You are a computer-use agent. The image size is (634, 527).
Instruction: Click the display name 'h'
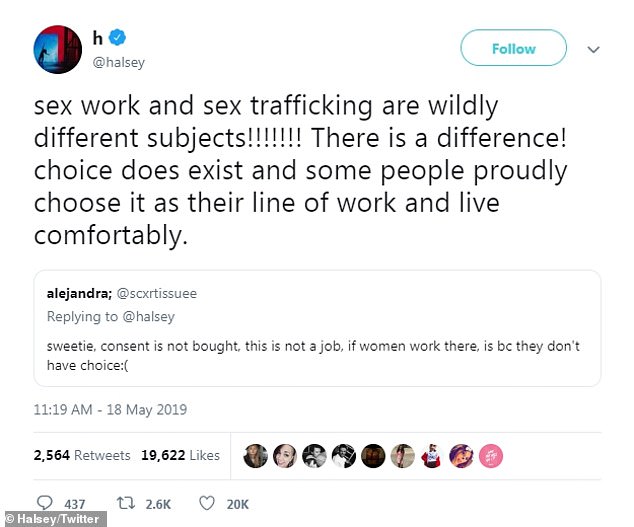point(98,38)
